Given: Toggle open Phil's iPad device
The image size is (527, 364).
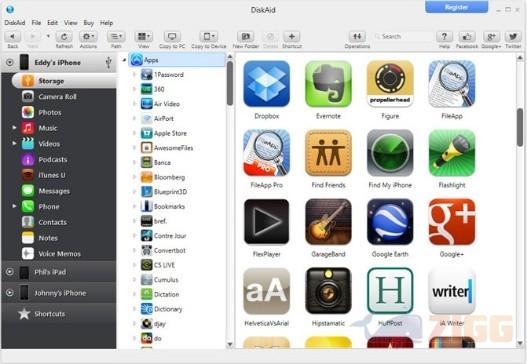Looking at the screenshot, I should point(10,272).
